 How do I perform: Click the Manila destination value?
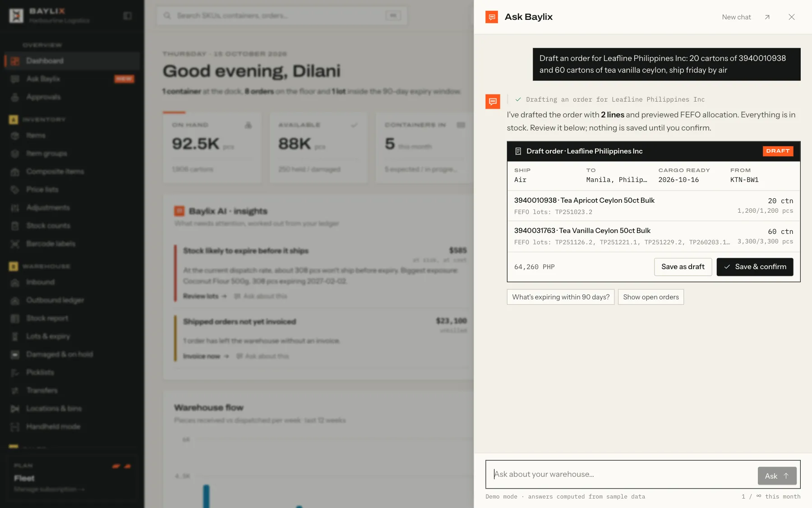click(x=617, y=180)
